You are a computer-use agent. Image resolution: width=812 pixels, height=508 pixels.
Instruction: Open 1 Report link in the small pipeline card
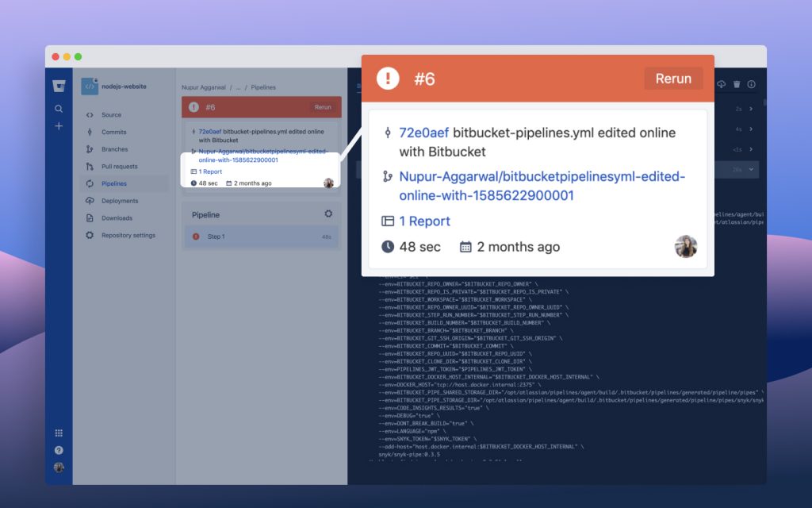[210, 171]
